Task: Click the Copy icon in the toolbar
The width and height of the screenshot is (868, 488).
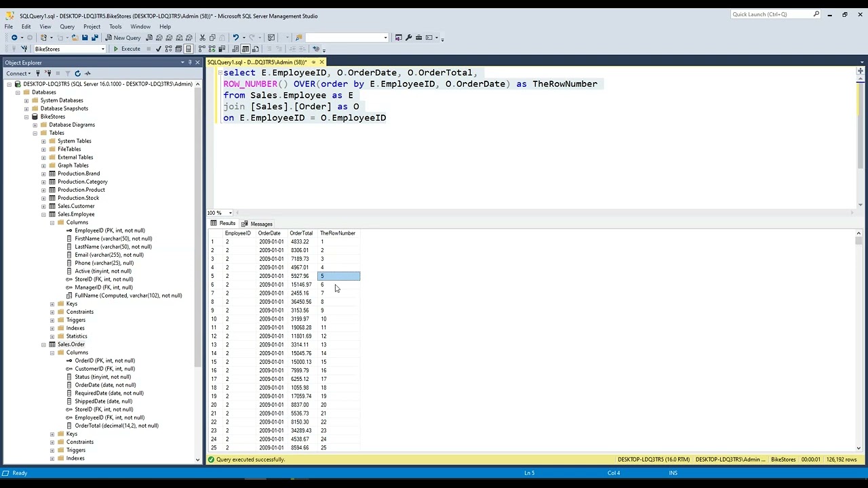Action: coord(212,37)
